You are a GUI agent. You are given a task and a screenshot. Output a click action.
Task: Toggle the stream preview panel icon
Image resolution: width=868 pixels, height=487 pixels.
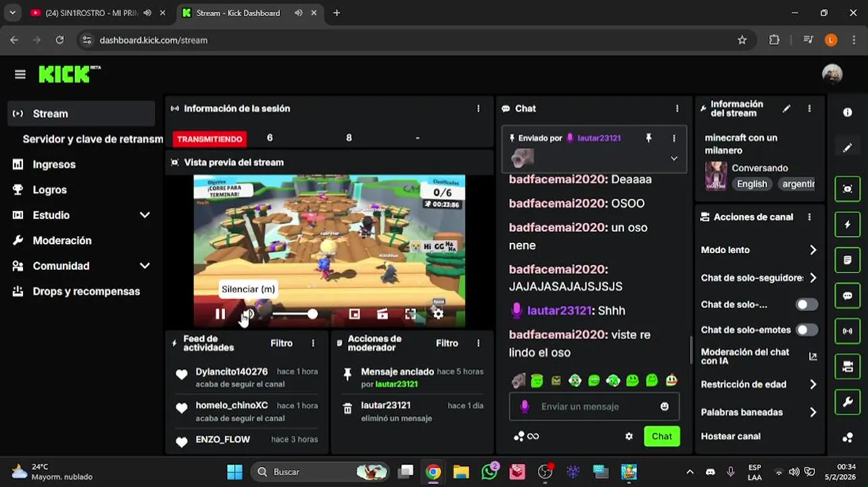[x=848, y=189]
